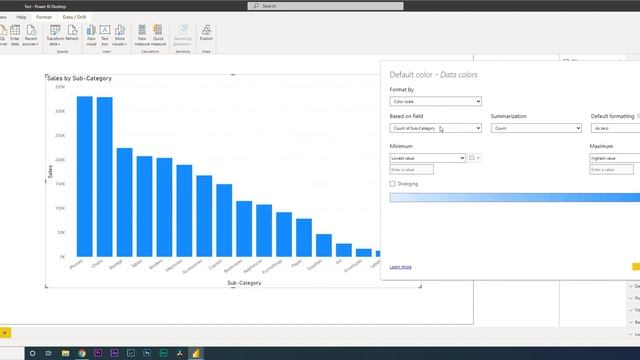Image resolution: width=640 pixels, height=360 pixels.
Task: Open Task View on the taskbar
Action: tap(49, 353)
